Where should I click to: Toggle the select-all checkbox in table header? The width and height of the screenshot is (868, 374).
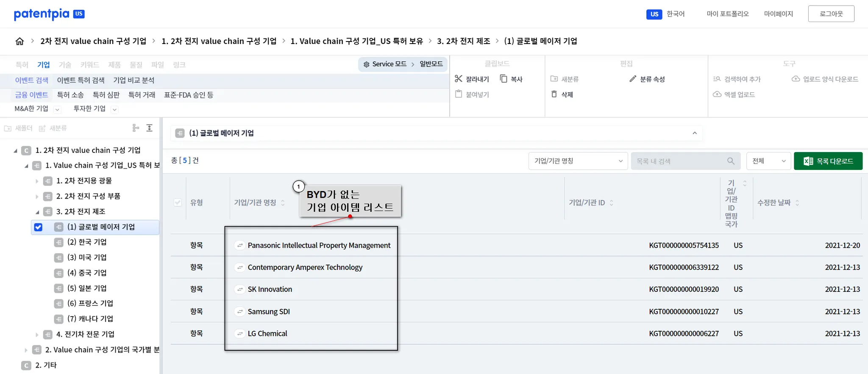pyautogui.click(x=178, y=202)
